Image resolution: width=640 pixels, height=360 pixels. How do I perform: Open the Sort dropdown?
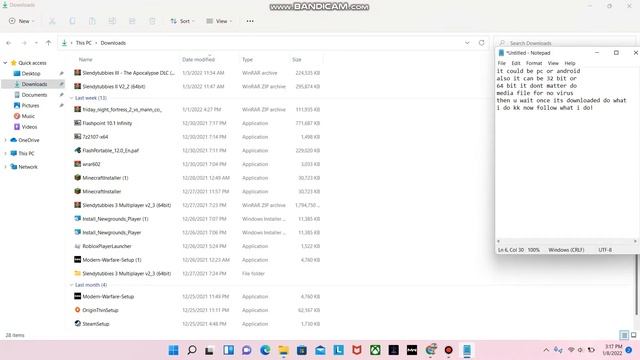point(182,21)
